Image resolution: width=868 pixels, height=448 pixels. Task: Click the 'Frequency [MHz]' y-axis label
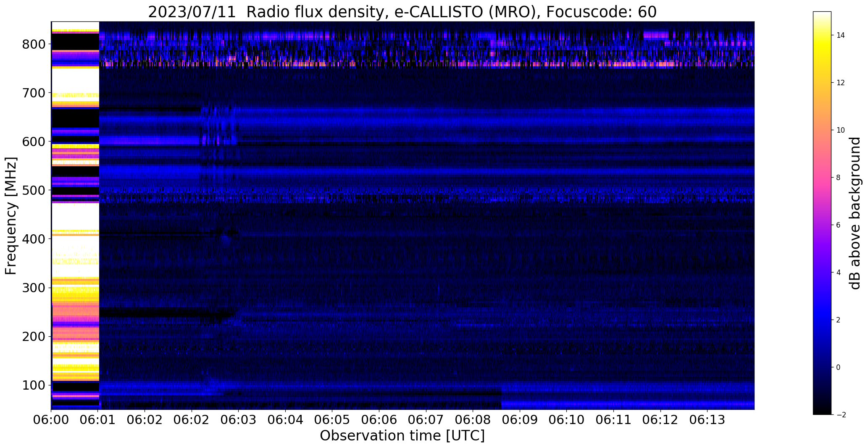coord(11,216)
